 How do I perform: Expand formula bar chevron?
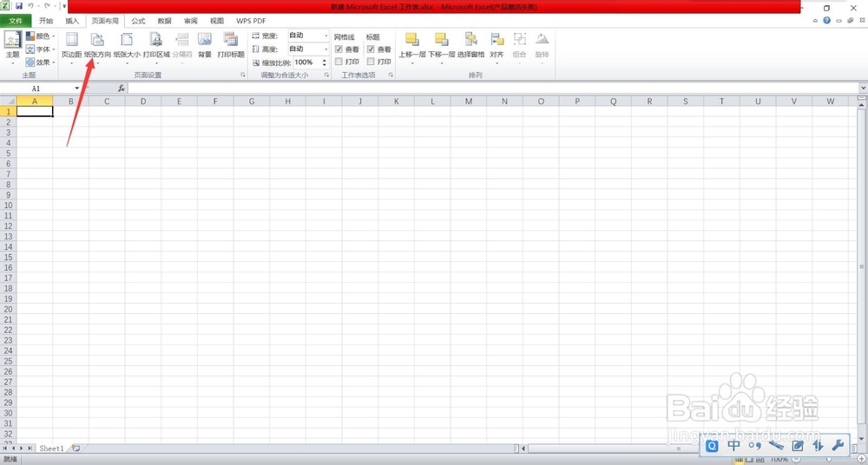click(863, 88)
